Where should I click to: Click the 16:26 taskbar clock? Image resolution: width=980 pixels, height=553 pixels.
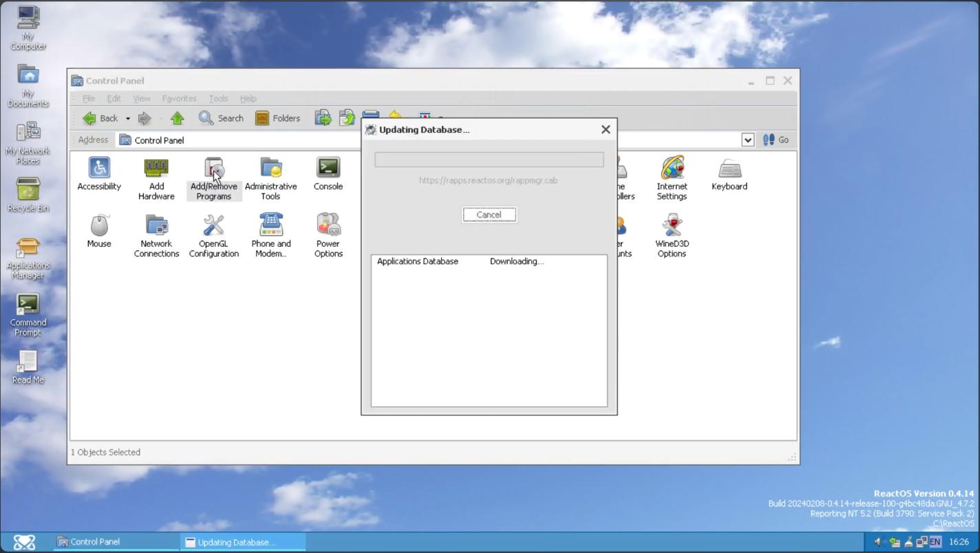click(959, 542)
